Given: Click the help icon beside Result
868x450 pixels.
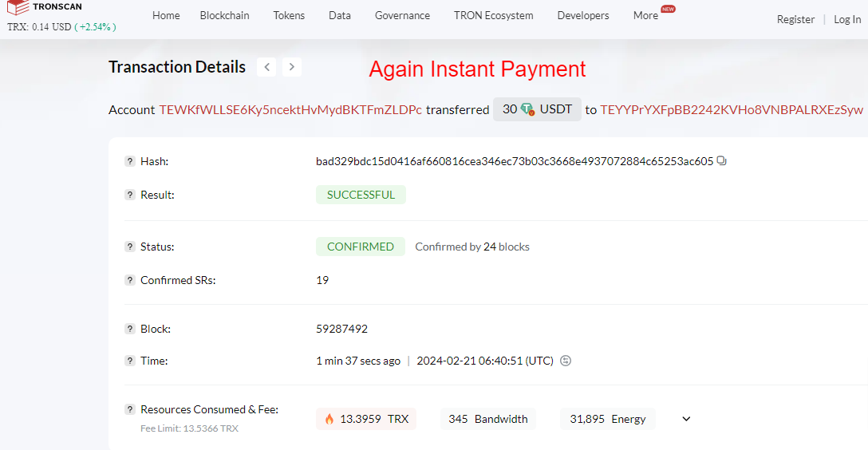Looking at the screenshot, I should pyautogui.click(x=129, y=195).
